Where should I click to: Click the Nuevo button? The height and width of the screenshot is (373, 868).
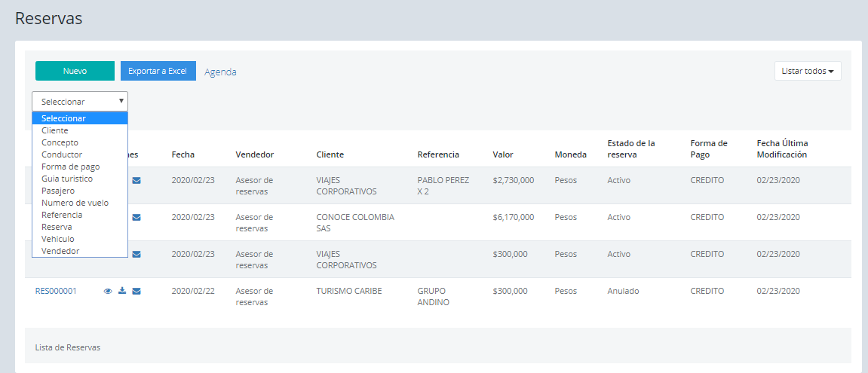tap(75, 71)
